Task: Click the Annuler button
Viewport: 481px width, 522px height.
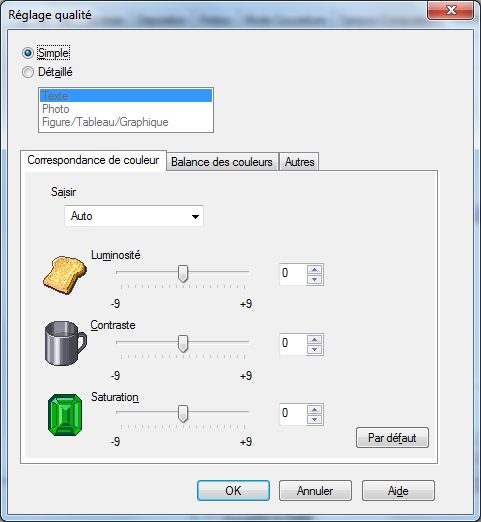Action: (x=315, y=491)
